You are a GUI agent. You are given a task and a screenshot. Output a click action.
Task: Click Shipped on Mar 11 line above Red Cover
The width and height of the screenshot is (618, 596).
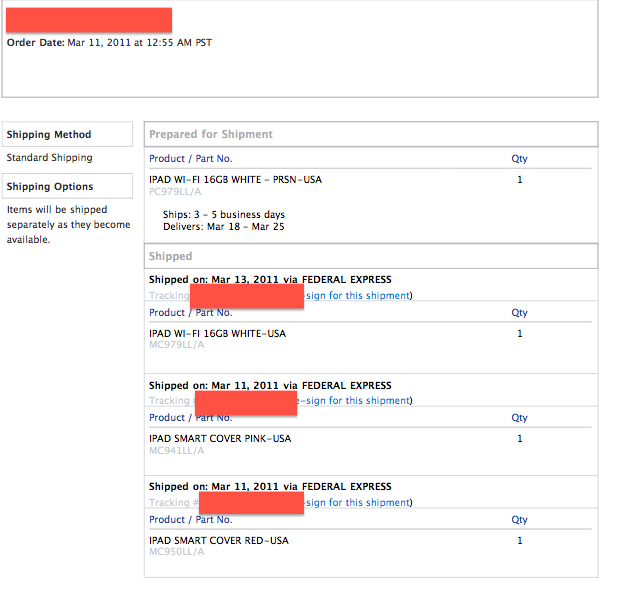pyautogui.click(x=270, y=487)
